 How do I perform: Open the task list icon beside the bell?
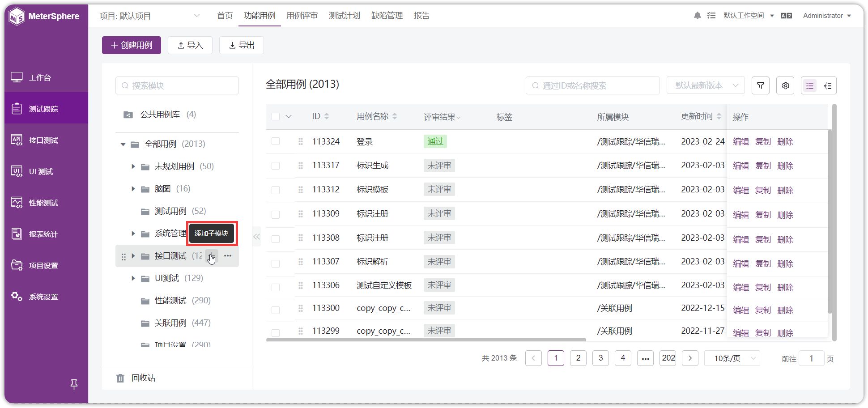pos(711,16)
